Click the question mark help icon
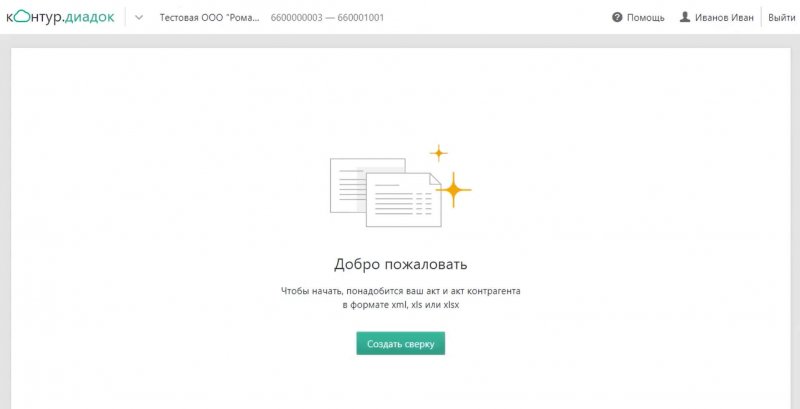800x409 pixels. [617, 18]
